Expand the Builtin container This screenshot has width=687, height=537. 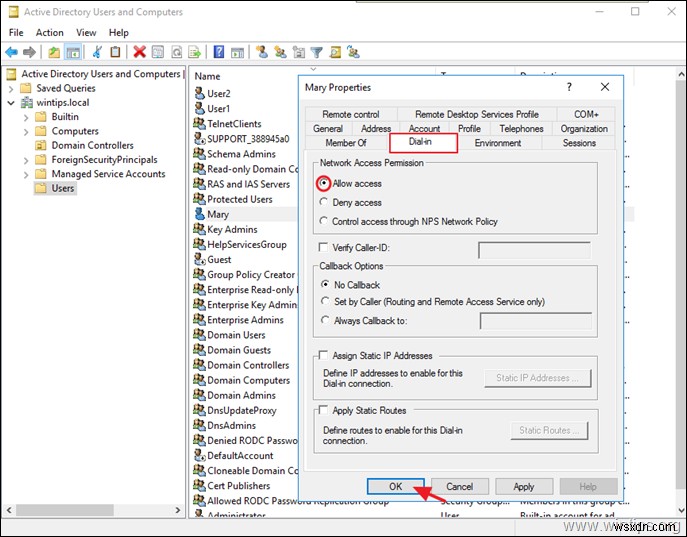[26, 117]
